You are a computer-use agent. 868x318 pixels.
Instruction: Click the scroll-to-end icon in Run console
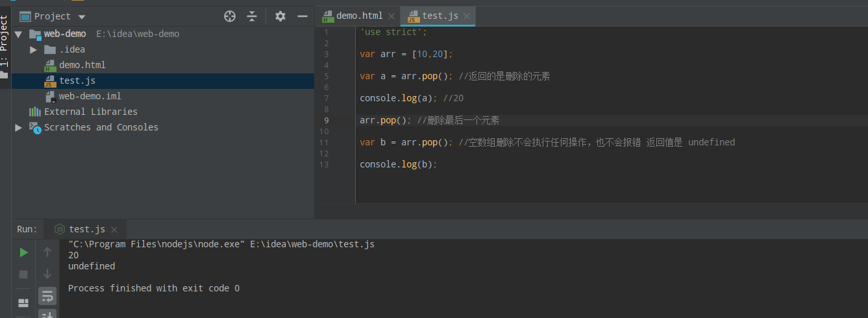47,314
